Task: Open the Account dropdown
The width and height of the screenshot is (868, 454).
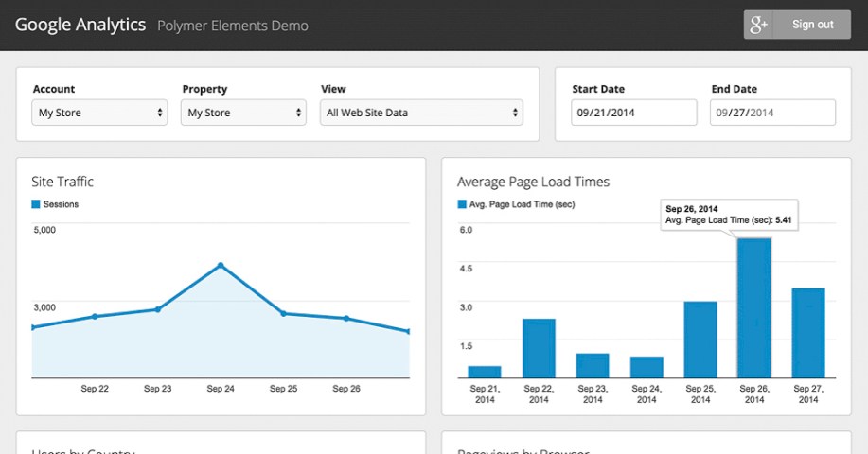Action: (100, 113)
